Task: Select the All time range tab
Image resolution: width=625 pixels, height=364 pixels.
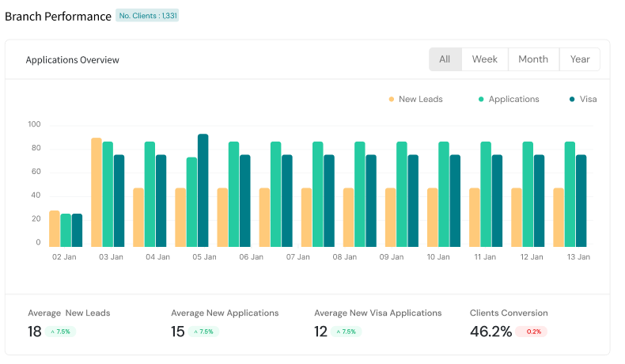Action: tap(445, 59)
